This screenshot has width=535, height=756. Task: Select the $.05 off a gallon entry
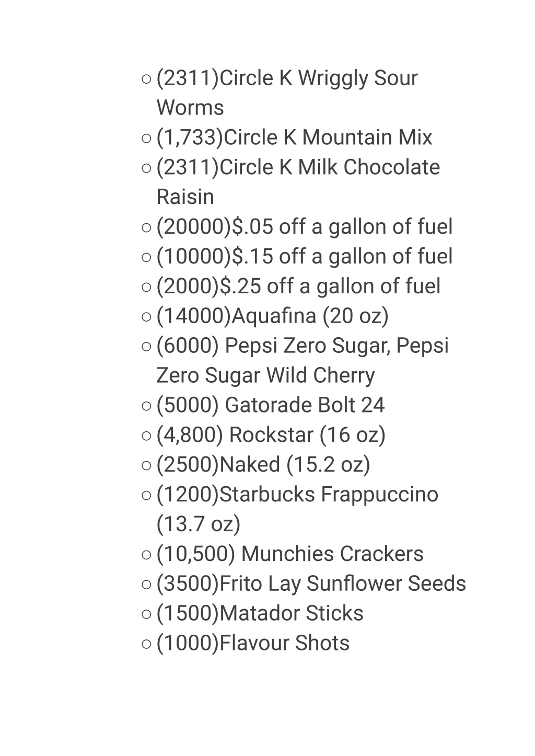click(x=305, y=227)
